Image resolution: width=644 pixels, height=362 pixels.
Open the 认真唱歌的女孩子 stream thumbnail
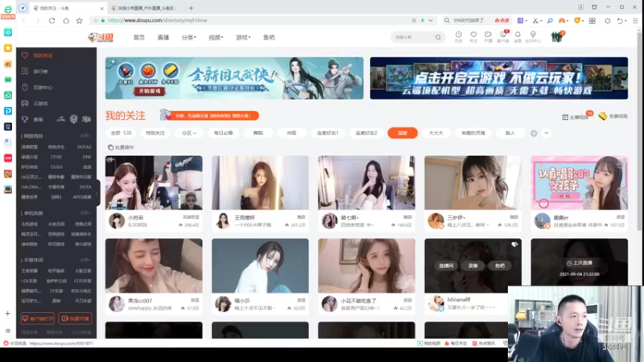[579, 183]
